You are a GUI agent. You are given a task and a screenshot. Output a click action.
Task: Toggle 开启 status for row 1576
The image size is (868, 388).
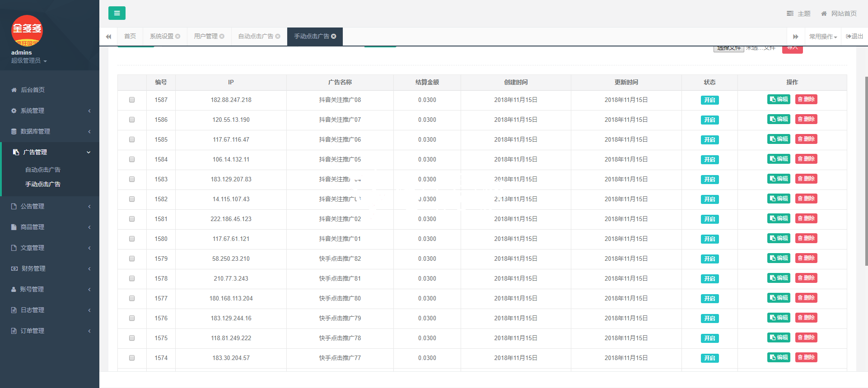pyautogui.click(x=709, y=319)
